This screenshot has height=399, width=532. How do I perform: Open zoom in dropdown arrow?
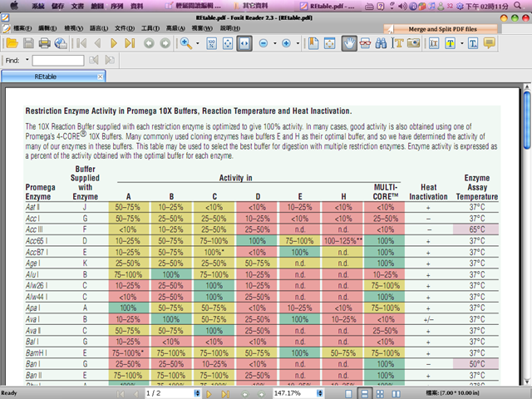tap(298, 43)
